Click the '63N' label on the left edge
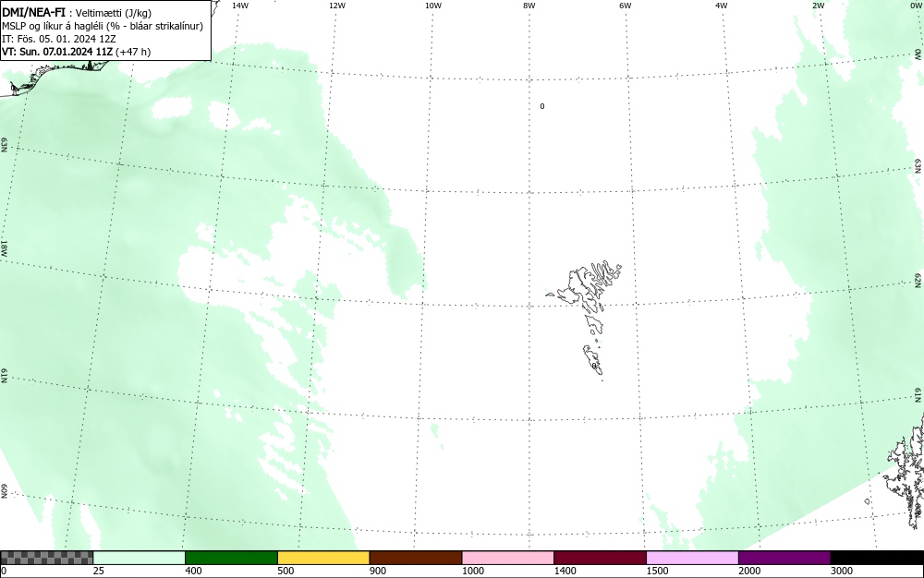924x578 pixels. (4, 145)
